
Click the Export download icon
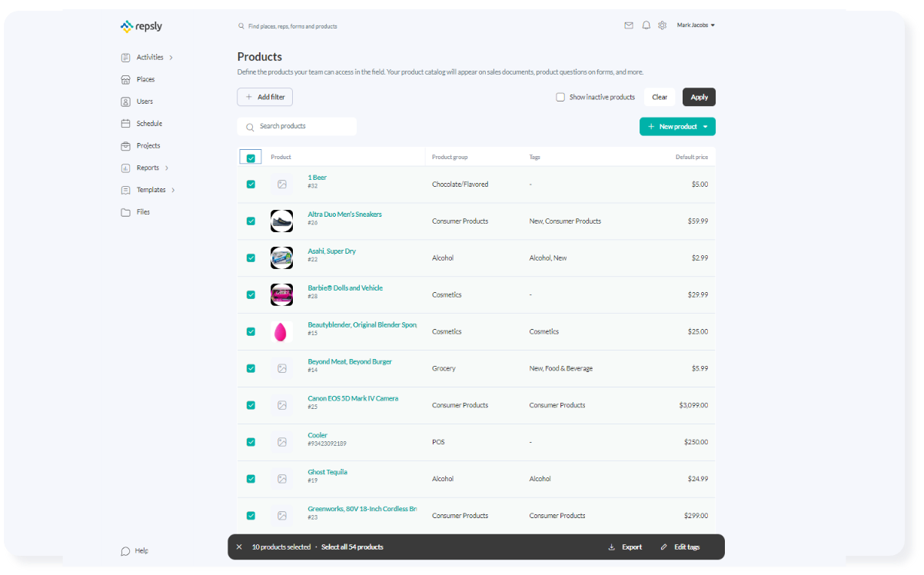point(612,547)
